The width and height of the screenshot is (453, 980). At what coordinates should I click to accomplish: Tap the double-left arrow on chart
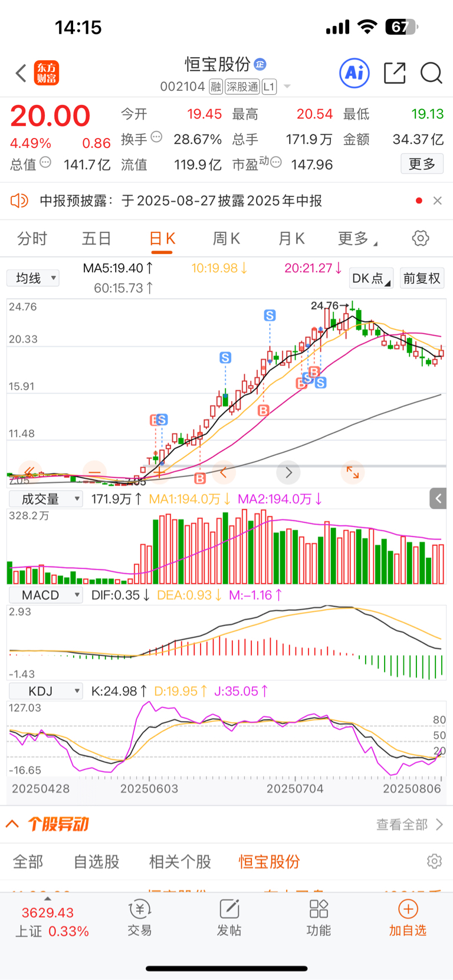click(x=29, y=472)
